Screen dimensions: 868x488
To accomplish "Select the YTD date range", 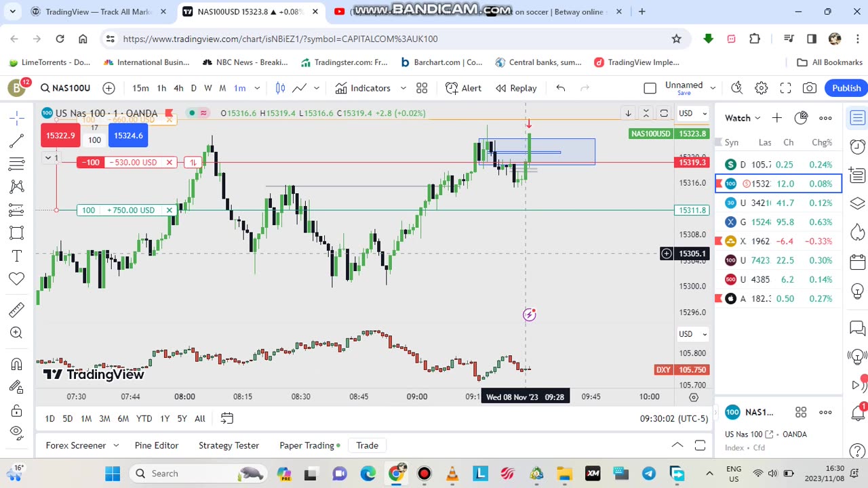I will (144, 419).
